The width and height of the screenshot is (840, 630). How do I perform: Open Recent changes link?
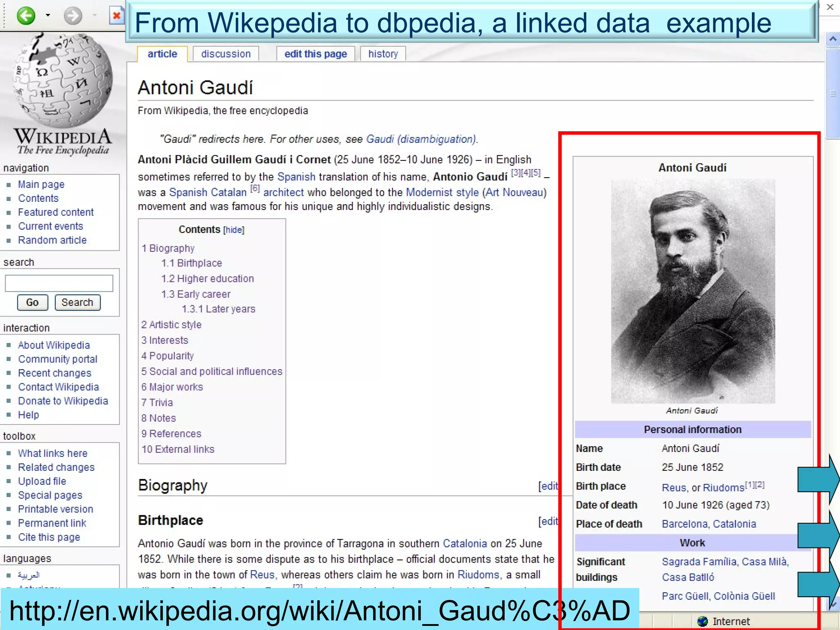pyautogui.click(x=55, y=373)
